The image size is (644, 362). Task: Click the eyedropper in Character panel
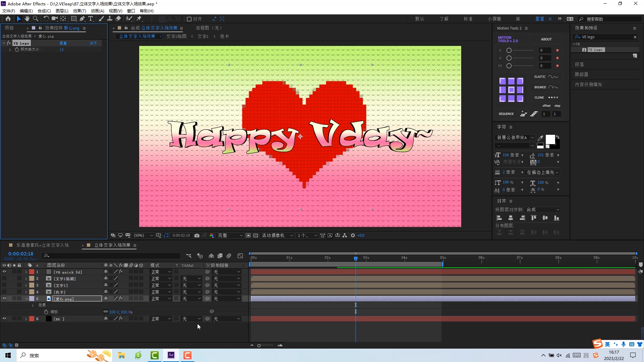pyautogui.click(x=540, y=138)
